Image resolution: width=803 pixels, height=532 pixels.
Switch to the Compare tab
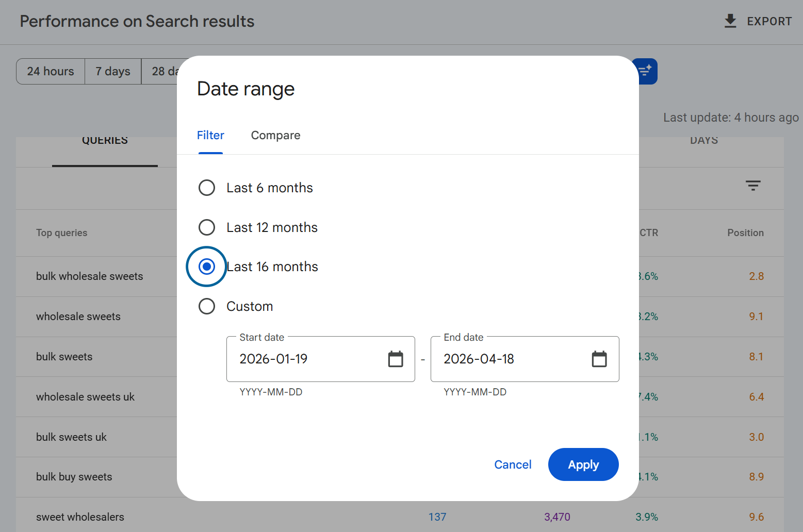point(275,136)
